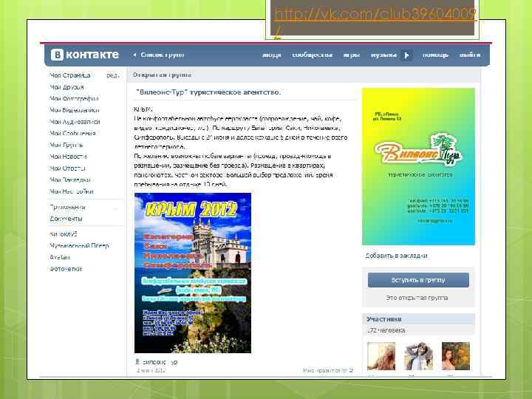Click the VKontakte logo icon
Viewport: 532px width, 399px height.
(57, 55)
